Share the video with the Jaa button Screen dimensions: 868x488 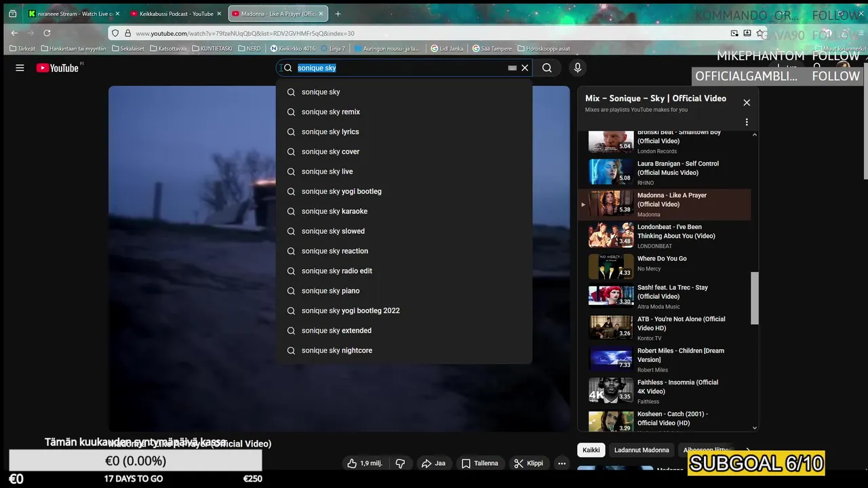[x=433, y=464]
